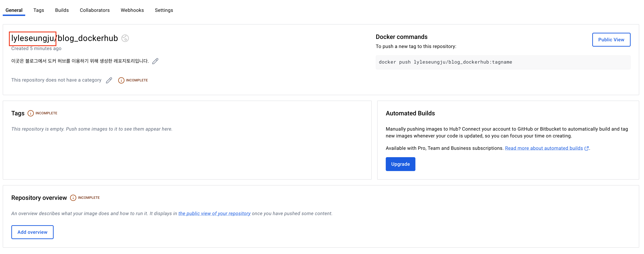Switch to the Tags tab
Screen dimensions: 644x254
click(39, 10)
